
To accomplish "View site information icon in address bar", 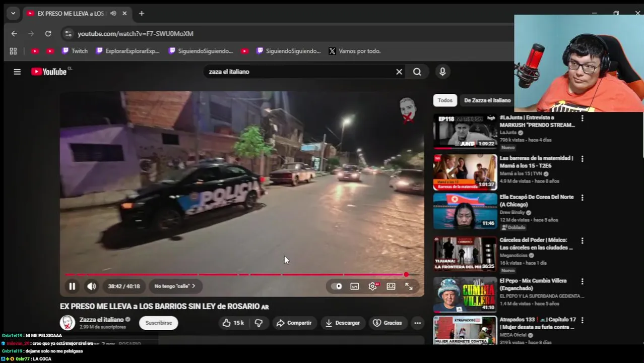I will click(x=68, y=34).
